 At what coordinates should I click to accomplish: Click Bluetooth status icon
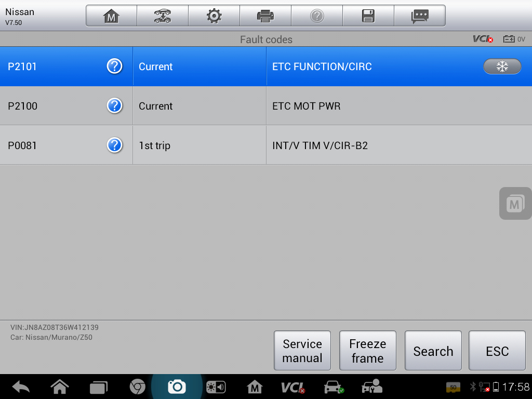473,387
